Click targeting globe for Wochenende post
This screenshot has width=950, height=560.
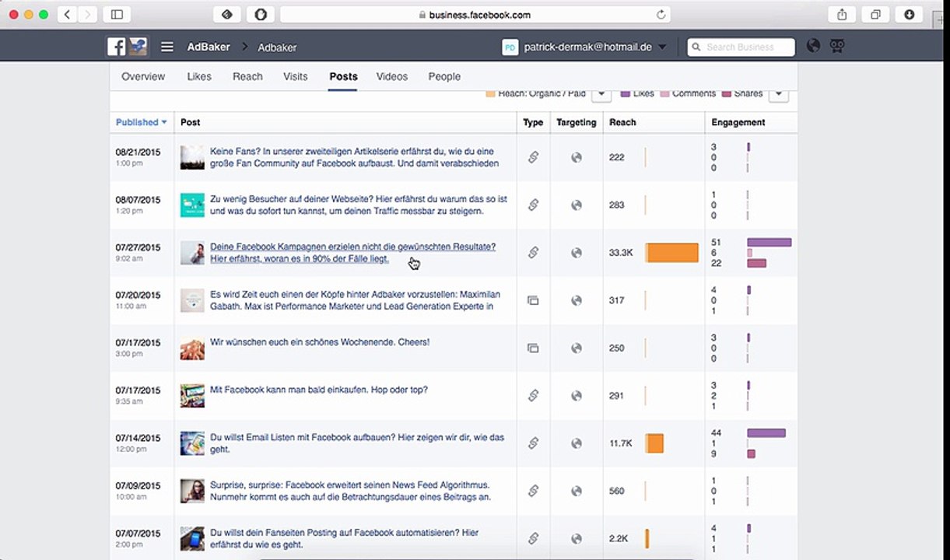pos(577,348)
